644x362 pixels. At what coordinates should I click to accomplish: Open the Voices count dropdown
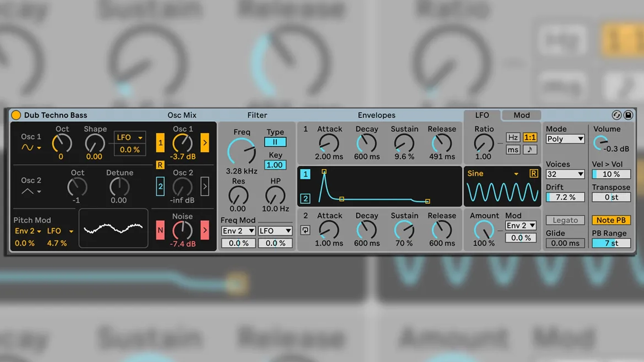point(565,174)
